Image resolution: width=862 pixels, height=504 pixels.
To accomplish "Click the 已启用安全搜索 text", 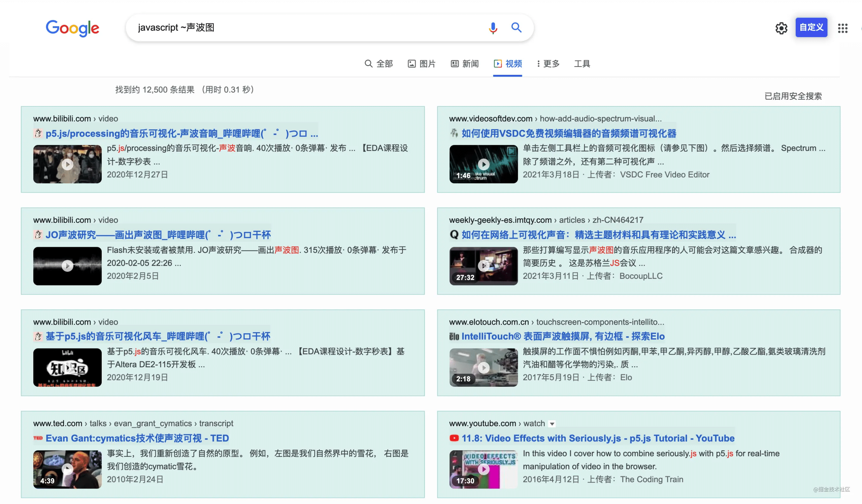I will [793, 96].
